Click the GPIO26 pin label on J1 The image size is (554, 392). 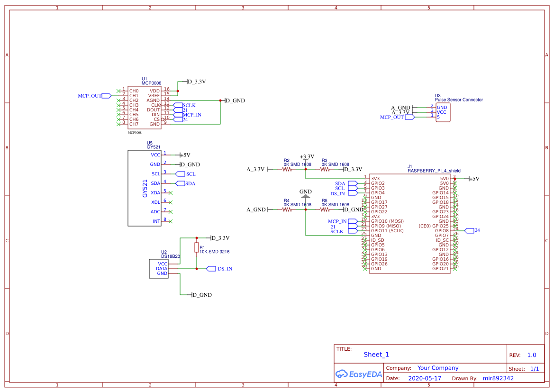point(379,264)
